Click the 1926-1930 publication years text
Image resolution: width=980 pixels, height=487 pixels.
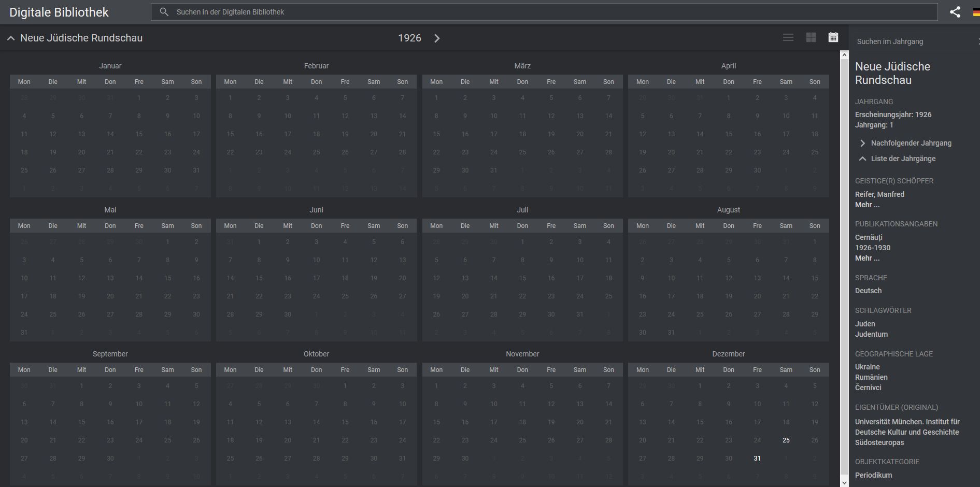(x=873, y=248)
